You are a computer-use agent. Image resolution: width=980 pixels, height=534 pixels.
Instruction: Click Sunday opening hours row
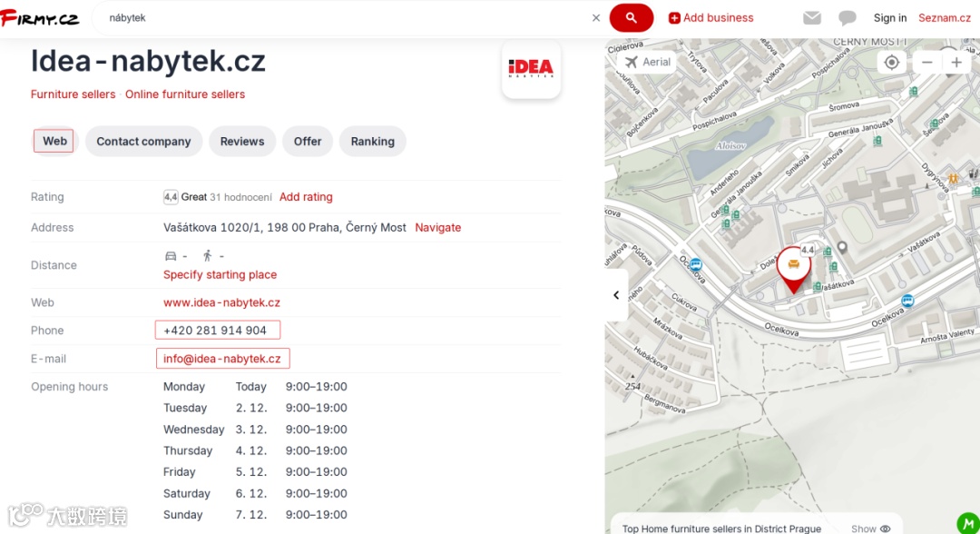pyautogui.click(x=255, y=515)
